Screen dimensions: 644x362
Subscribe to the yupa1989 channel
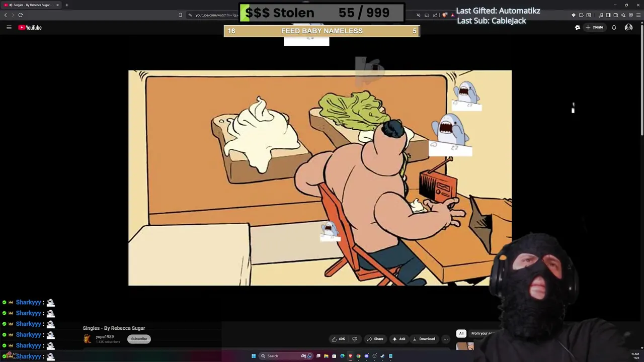(x=139, y=339)
